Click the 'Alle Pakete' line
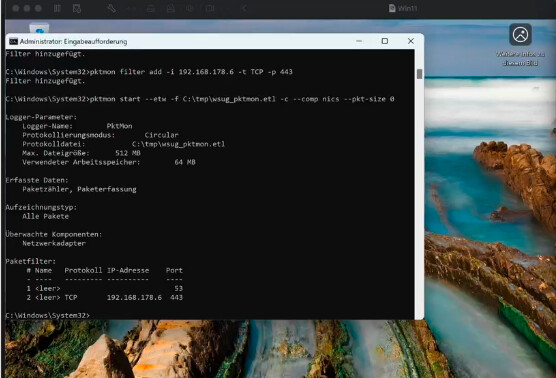The image size is (556, 378). 46,216
